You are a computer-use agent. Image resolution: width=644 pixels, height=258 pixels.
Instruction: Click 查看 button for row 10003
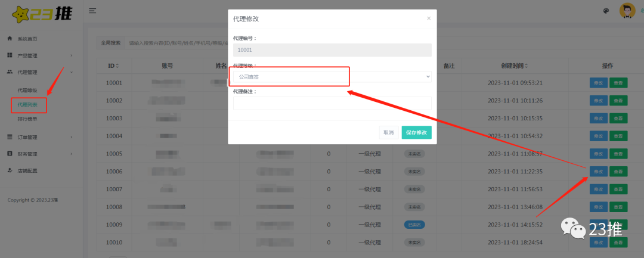coord(618,118)
